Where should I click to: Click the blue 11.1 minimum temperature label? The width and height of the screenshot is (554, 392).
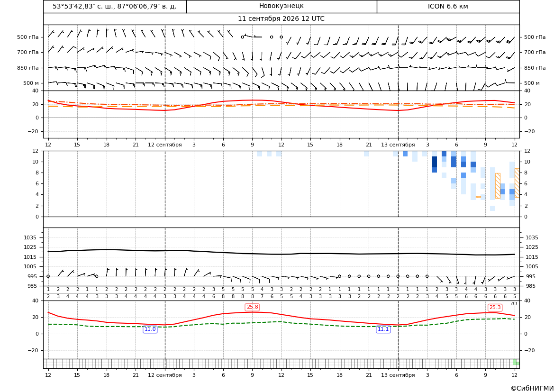click(383, 329)
